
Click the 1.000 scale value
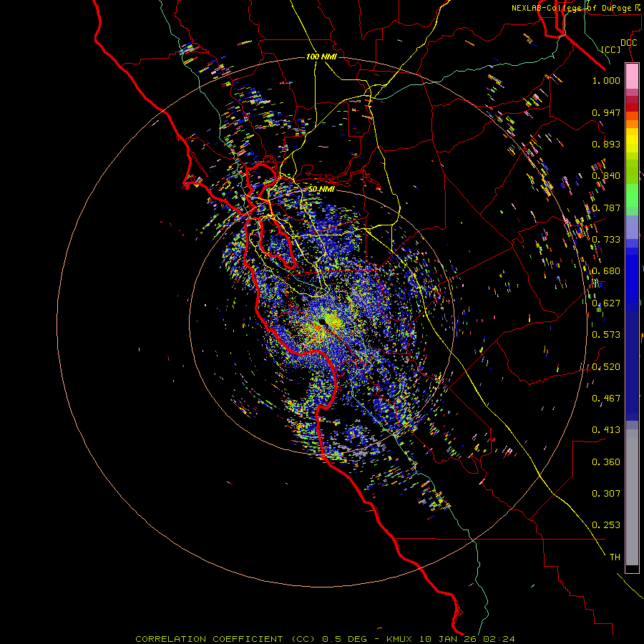click(606, 80)
